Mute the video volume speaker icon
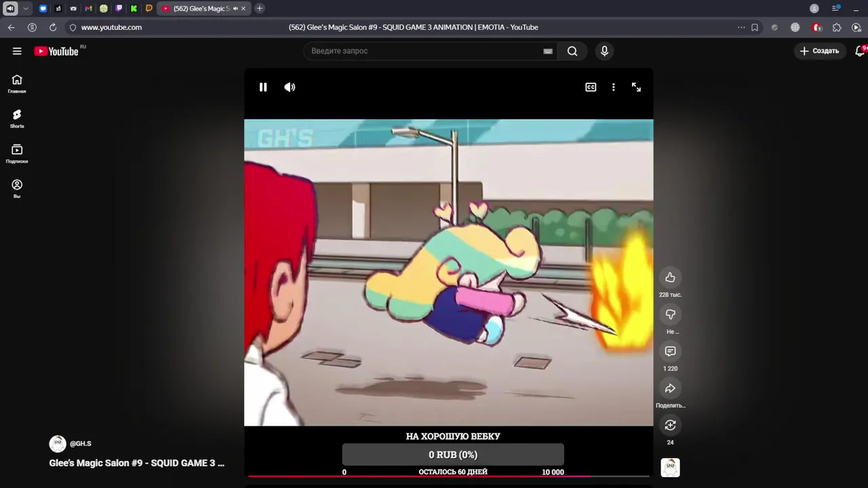This screenshot has width=868, height=488. (290, 87)
